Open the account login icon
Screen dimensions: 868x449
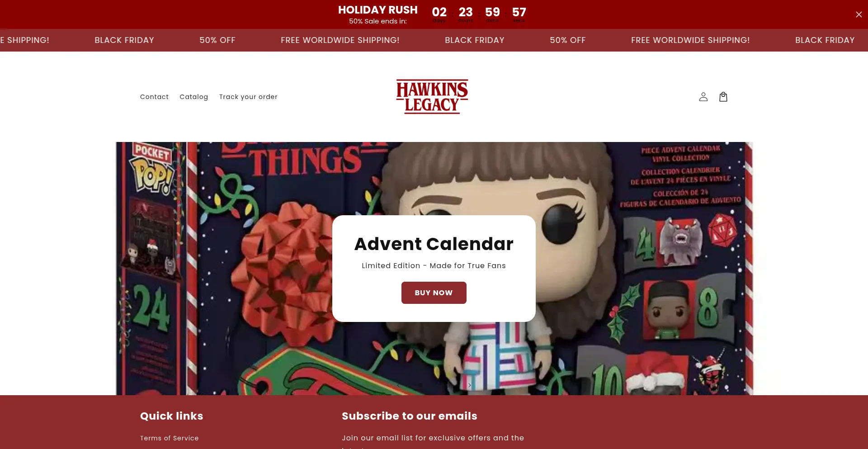[703, 97]
